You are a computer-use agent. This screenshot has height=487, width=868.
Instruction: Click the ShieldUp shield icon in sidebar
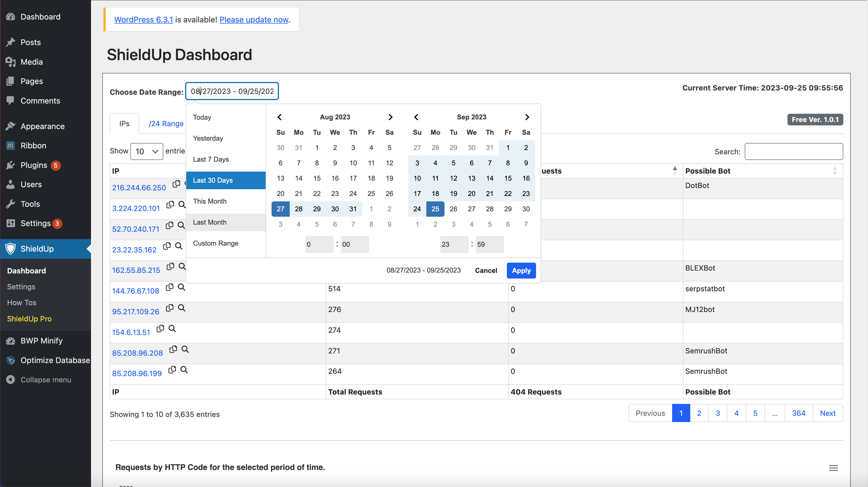[x=11, y=249]
